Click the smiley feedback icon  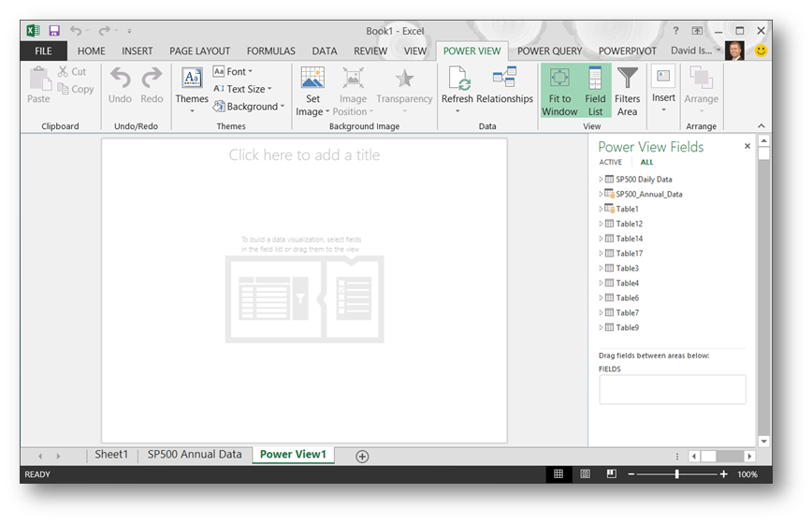click(x=761, y=51)
